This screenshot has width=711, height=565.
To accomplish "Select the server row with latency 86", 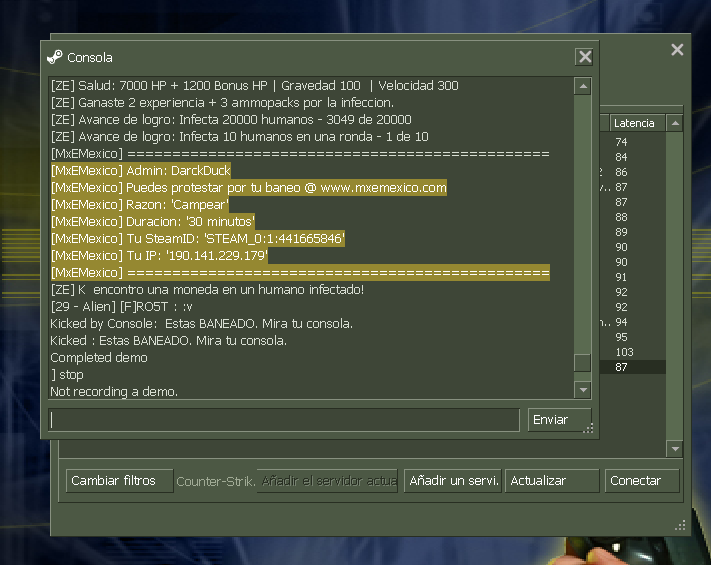I will 633,172.
